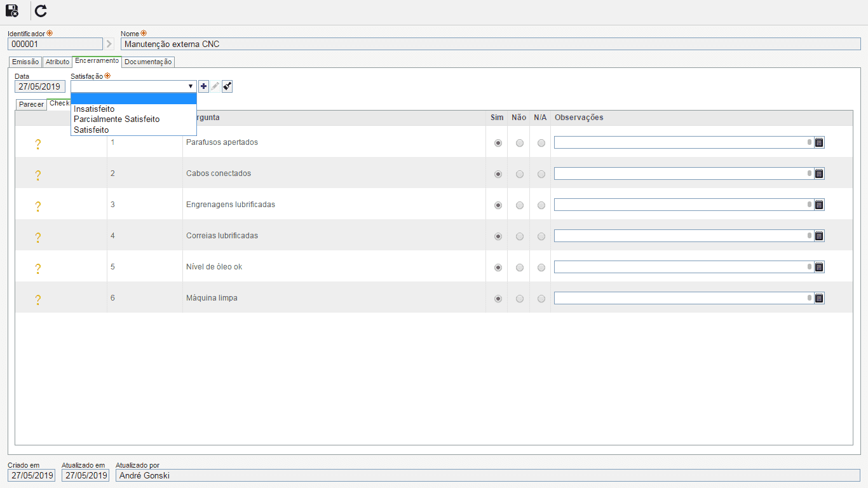Click the question mark icon for Máquina limpa
Screen dimensions: 868x488
point(37,300)
